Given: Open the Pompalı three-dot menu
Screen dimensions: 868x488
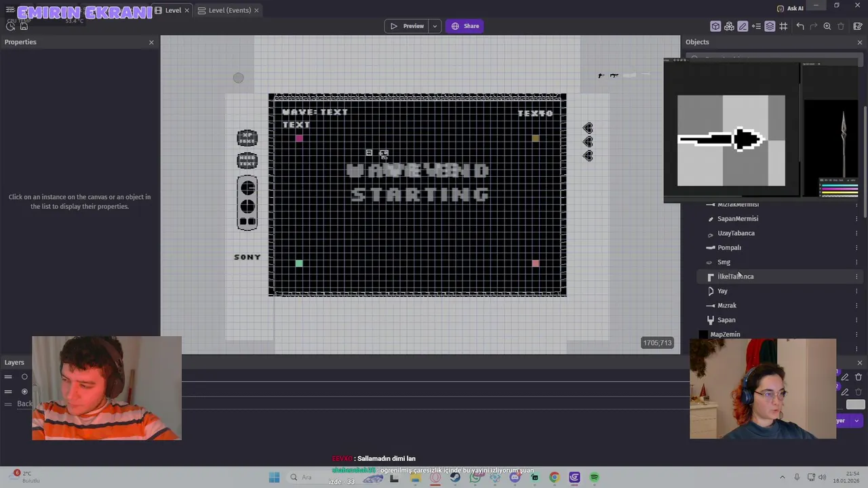Looking at the screenshot, I should tap(856, 247).
